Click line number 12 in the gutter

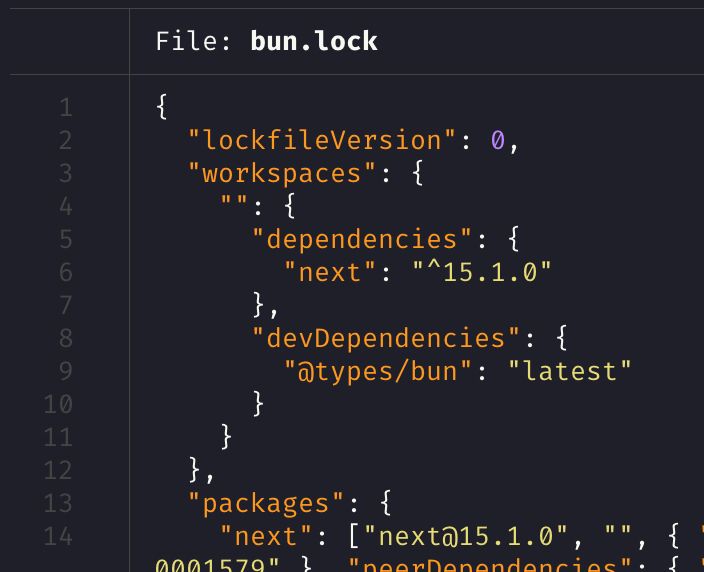pyautogui.click(x=58, y=470)
